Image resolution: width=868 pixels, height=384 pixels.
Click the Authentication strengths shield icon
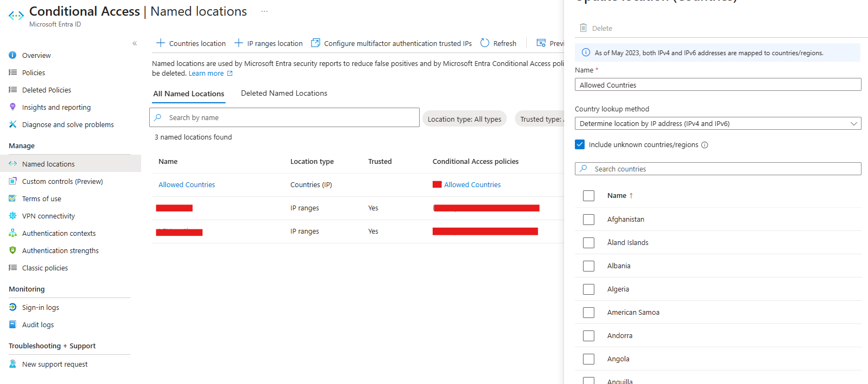pyautogui.click(x=12, y=250)
